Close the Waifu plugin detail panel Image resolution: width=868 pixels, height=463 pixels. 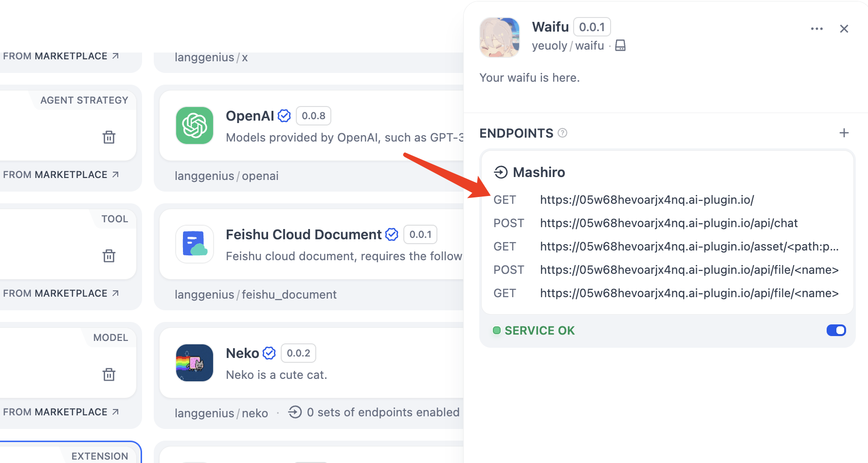point(844,29)
